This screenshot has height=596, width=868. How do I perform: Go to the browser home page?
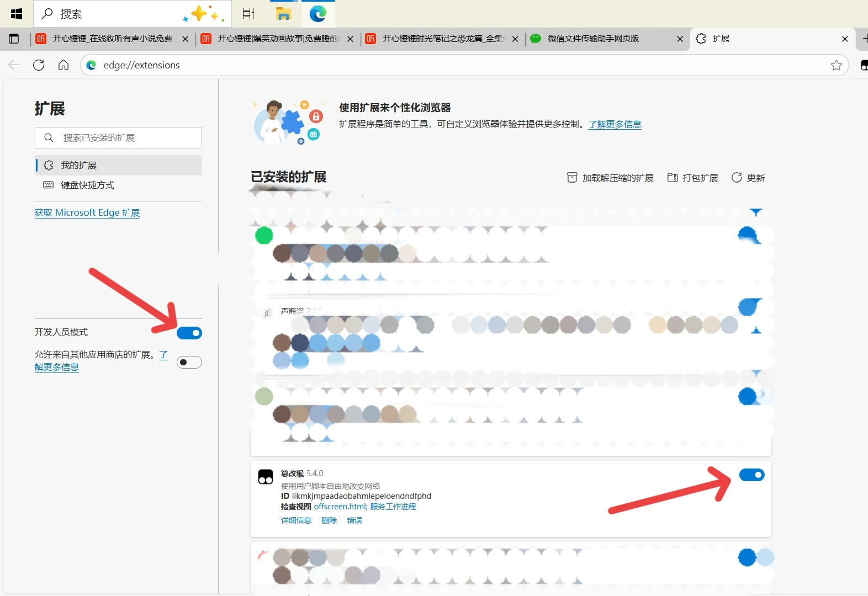[63, 65]
